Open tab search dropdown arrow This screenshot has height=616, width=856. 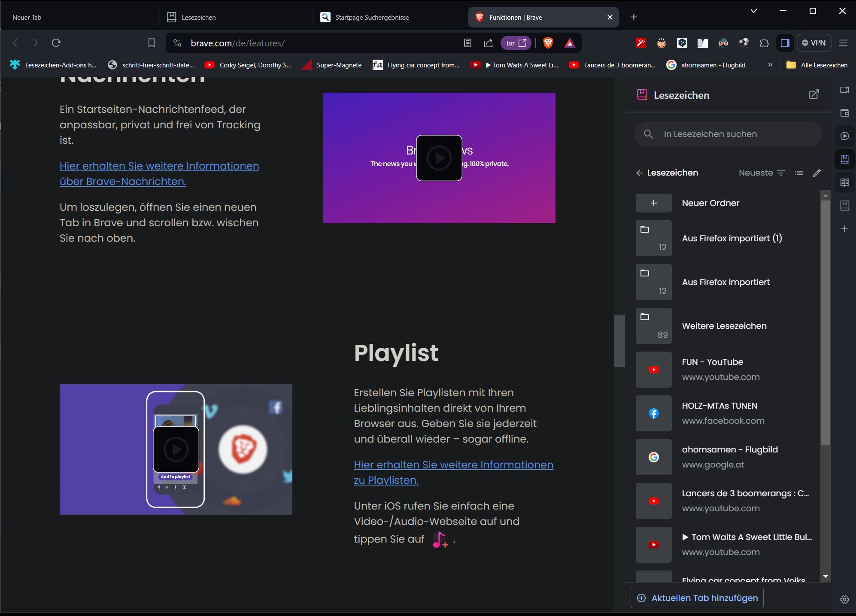[x=754, y=11]
